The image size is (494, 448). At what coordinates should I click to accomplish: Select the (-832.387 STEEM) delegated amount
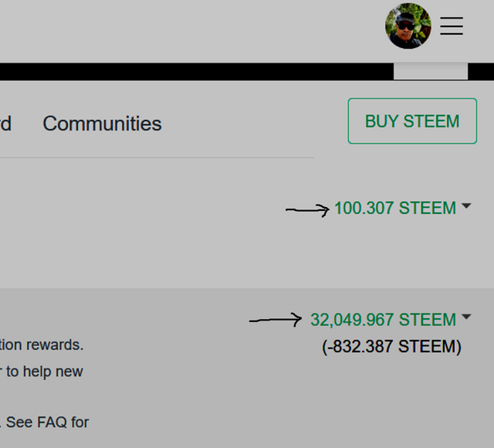[x=391, y=347]
